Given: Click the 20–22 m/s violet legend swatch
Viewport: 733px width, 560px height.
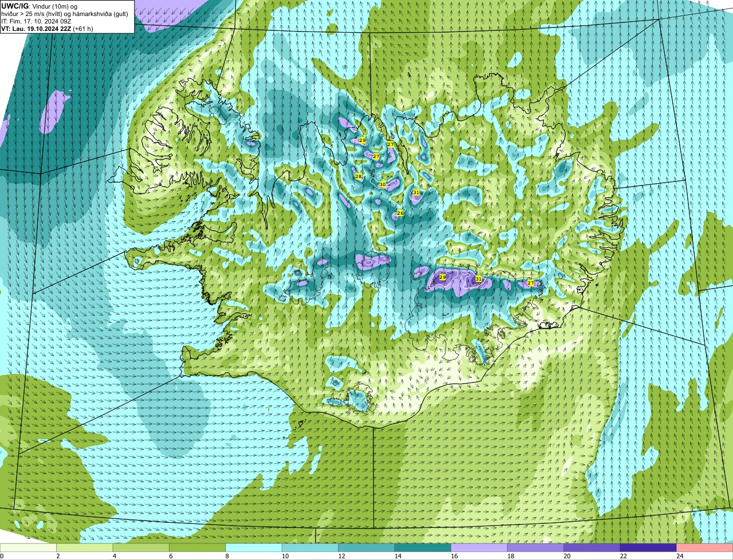Looking at the screenshot, I should click(592, 547).
